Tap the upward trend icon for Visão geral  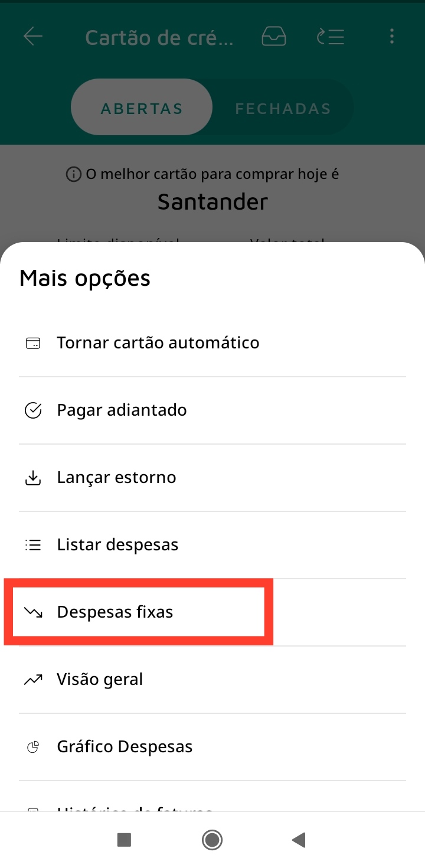[33, 680]
